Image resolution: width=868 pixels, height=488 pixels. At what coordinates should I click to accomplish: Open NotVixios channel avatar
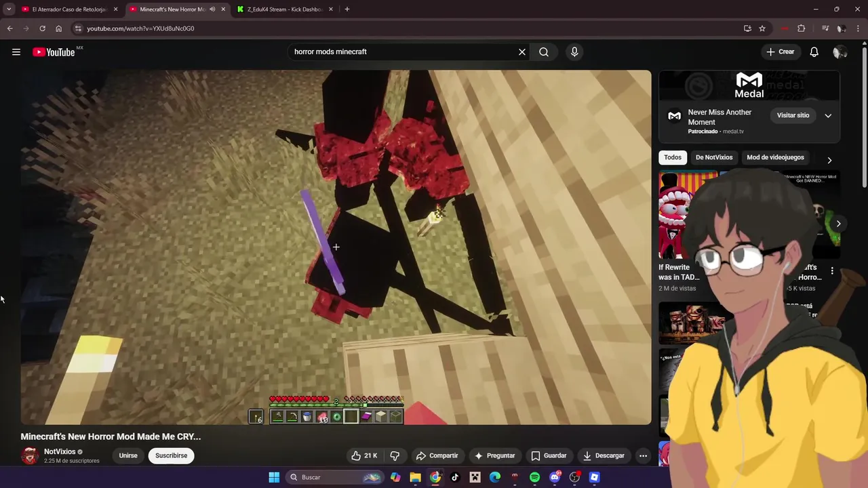(29, 455)
